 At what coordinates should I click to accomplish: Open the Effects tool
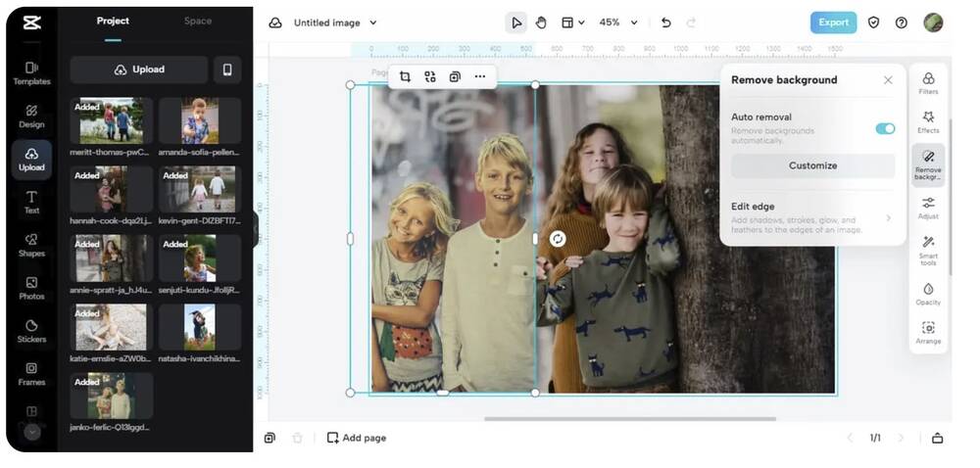click(927, 120)
